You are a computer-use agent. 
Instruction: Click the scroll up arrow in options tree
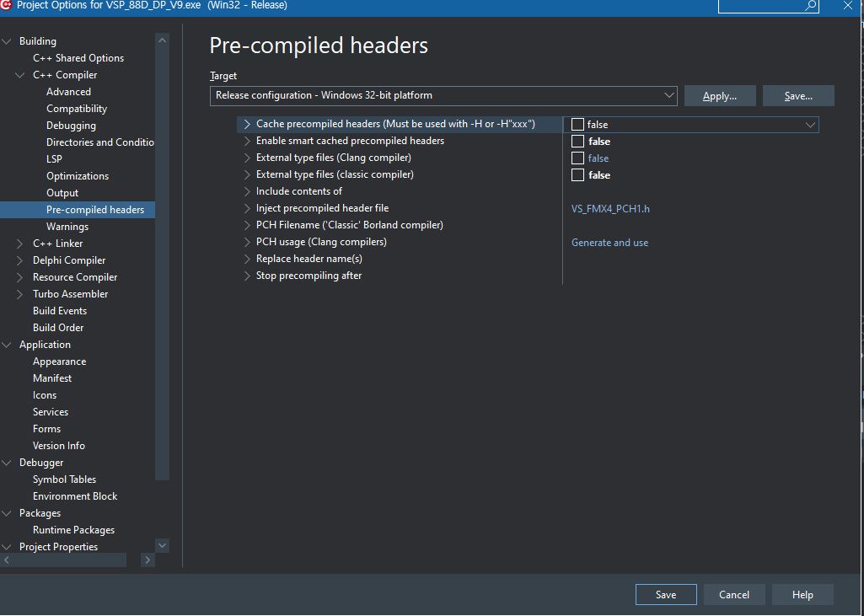coord(162,40)
